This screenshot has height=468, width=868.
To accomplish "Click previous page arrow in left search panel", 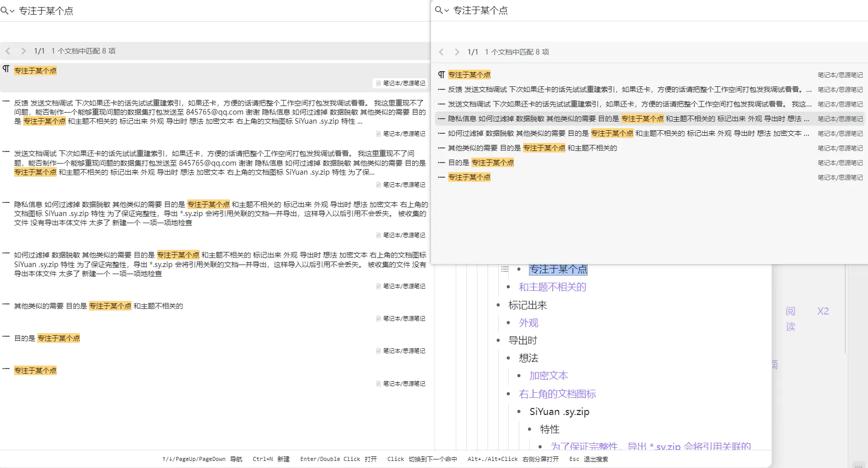I will pos(8,51).
